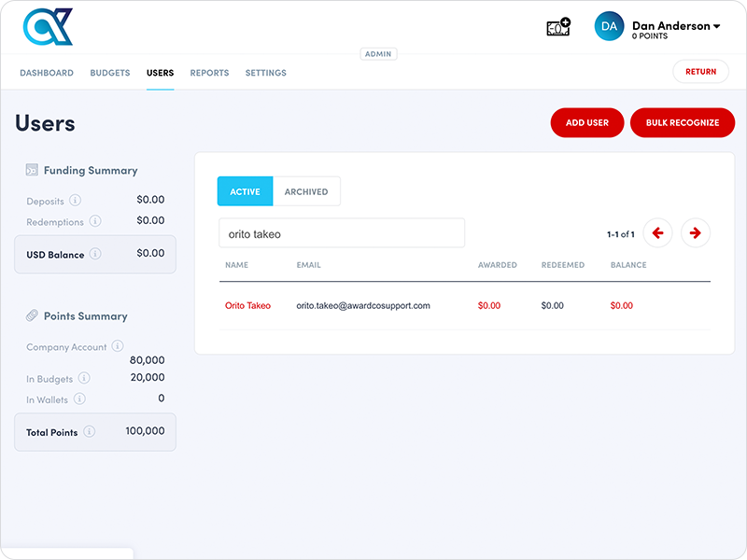Open the Dan Anderson account dropdown
Viewport: 747px width, 560px height.
tap(676, 26)
